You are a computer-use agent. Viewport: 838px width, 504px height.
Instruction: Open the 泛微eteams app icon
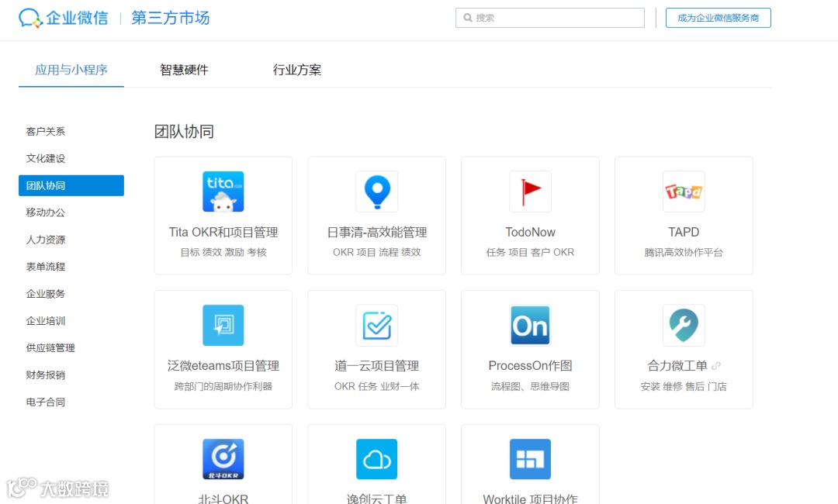pos(223,325)
